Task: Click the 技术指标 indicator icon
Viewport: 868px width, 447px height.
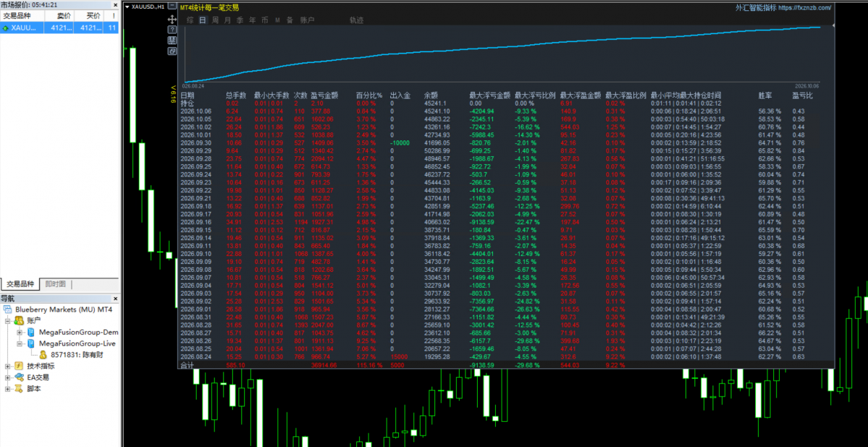Action: click(20, 366)
